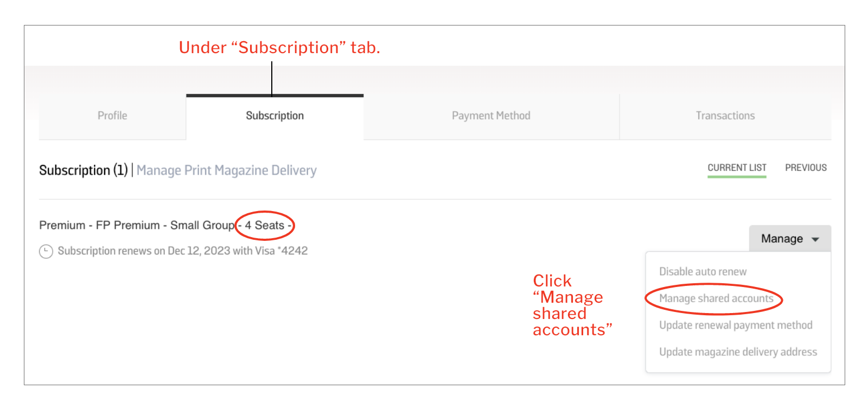Viewport: 868px width, 408px height.
Task: Switch to the Subscription tab
Action: pos(275,116)
